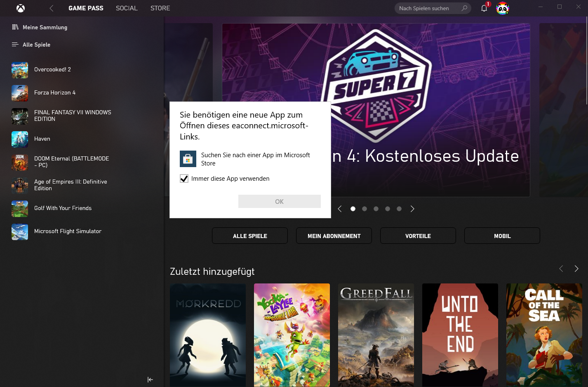Viewport: 588px width, 387px height.
Task: Select the third carousel page dot
Action: click(376, 209)
